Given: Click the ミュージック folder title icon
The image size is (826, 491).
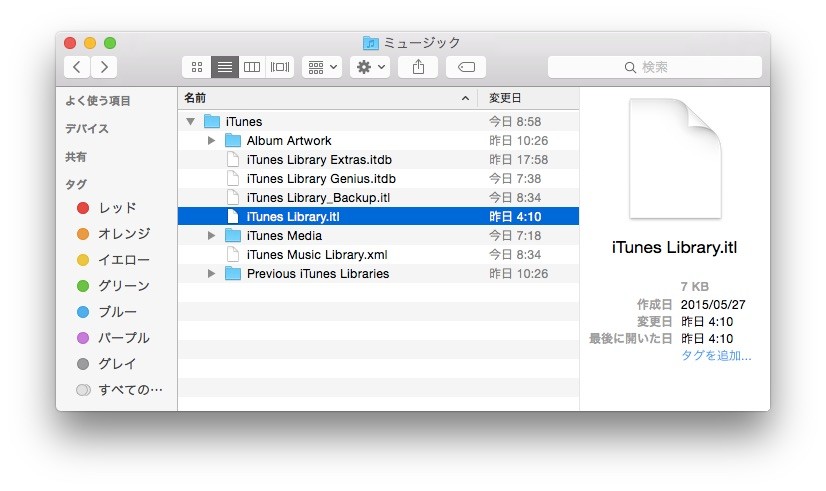Looking at the screenshot, I should [370, 43].
